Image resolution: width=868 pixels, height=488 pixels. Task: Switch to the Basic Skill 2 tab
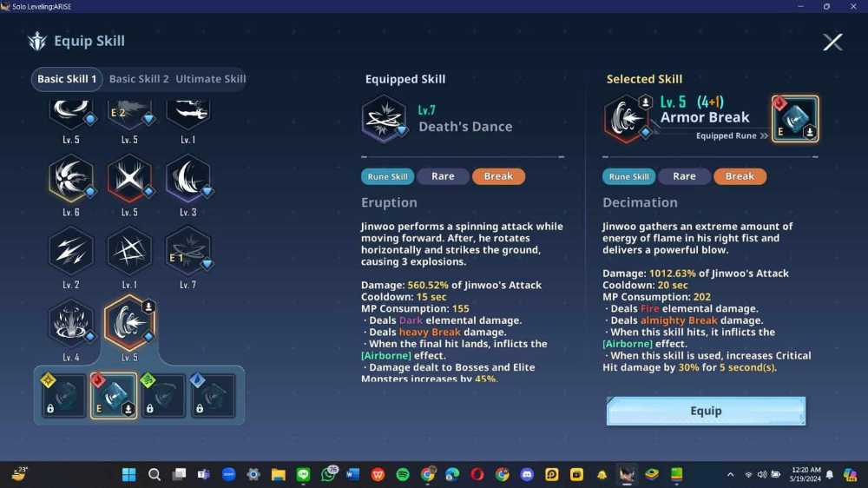click(x=139, y=79)
